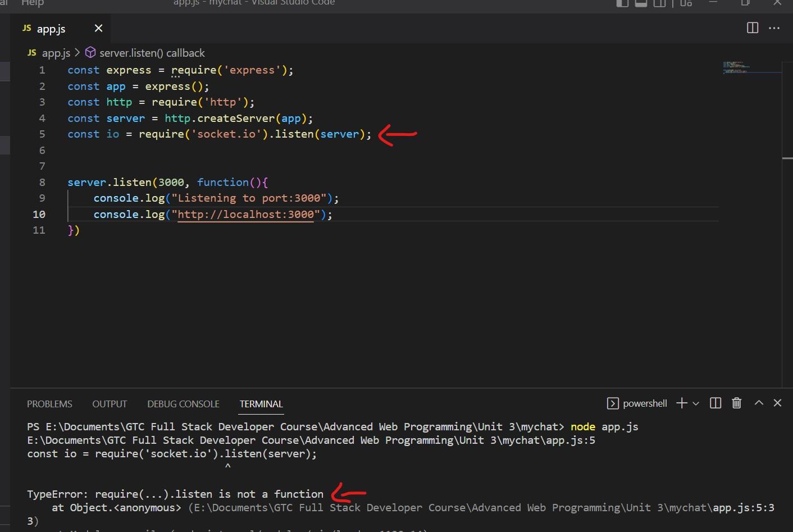Close the app.js editor tab
This screenshot has width=793, height=532.
tap(98, 28)
